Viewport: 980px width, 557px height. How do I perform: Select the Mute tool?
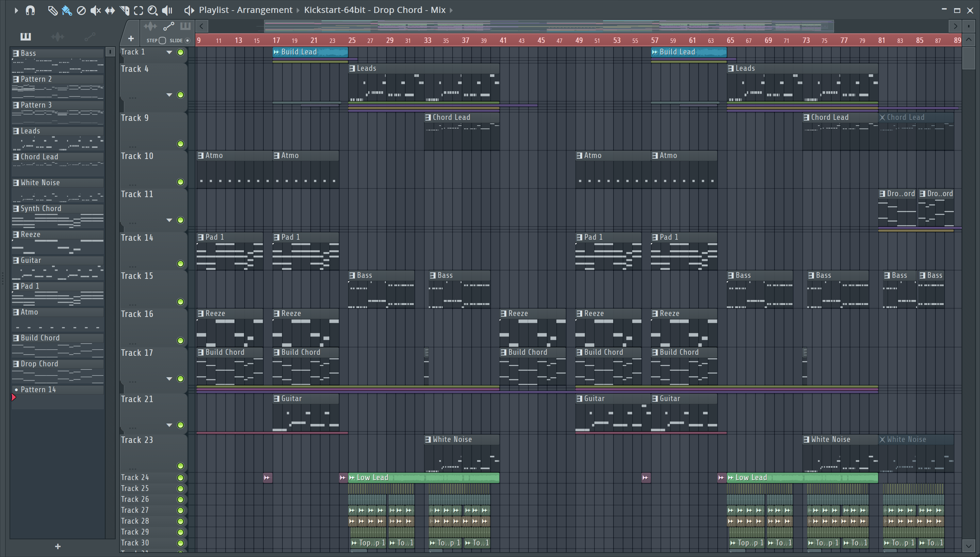point(95,10)
